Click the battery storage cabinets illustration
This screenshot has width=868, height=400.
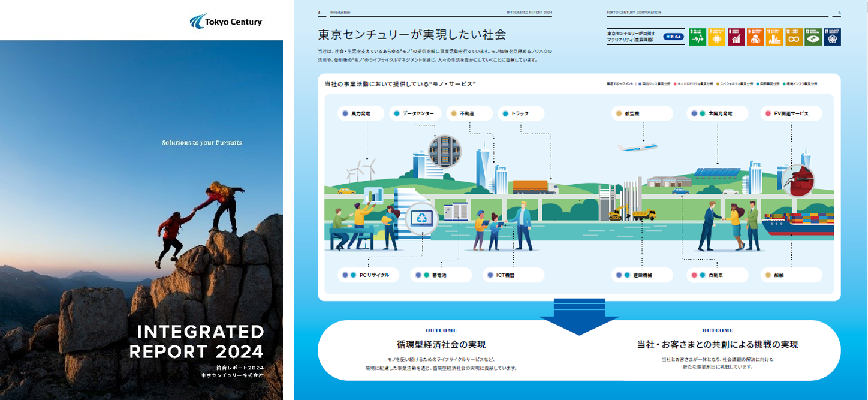pos(455,212)
